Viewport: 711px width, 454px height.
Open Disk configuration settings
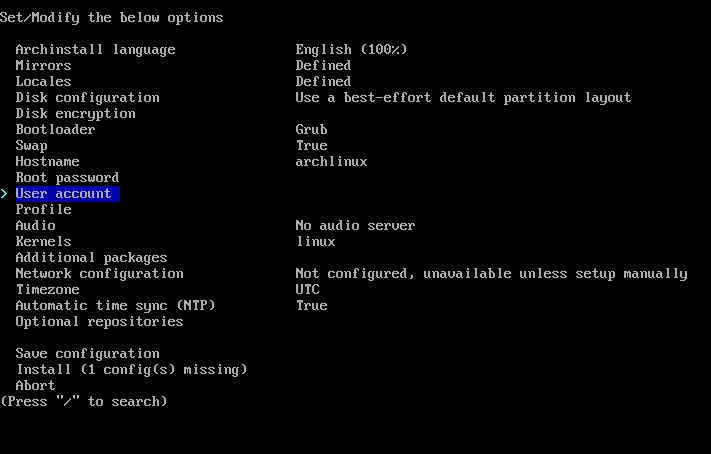(88, 98)
